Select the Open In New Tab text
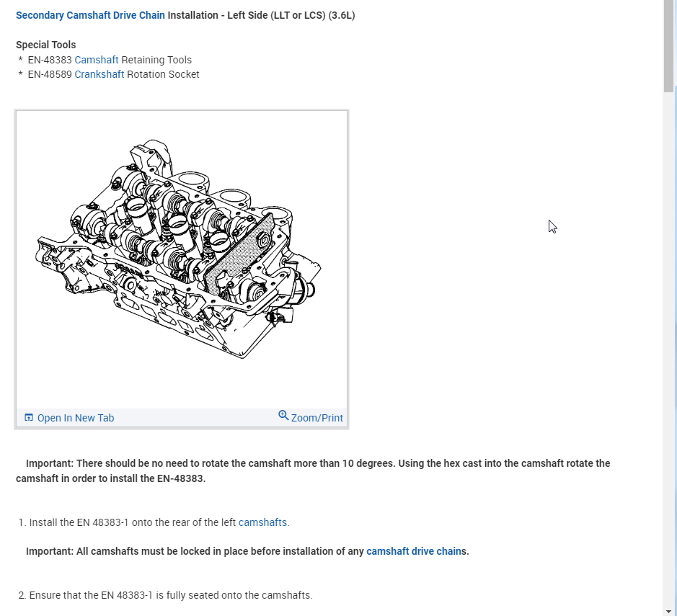This screenshot has height=616, width=677. tap(76, 418)
